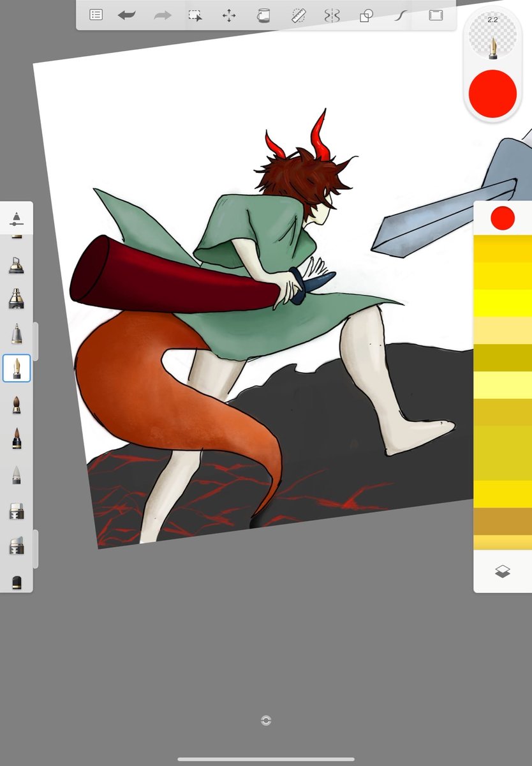Select the paint tube marker brush
Screen dimensions: 532x766
17,265
